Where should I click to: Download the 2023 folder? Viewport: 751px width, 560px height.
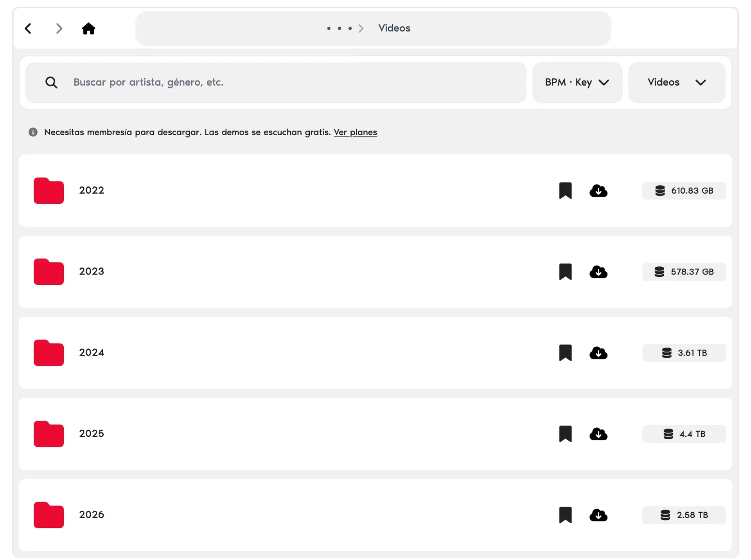click(x=598, y=271)
